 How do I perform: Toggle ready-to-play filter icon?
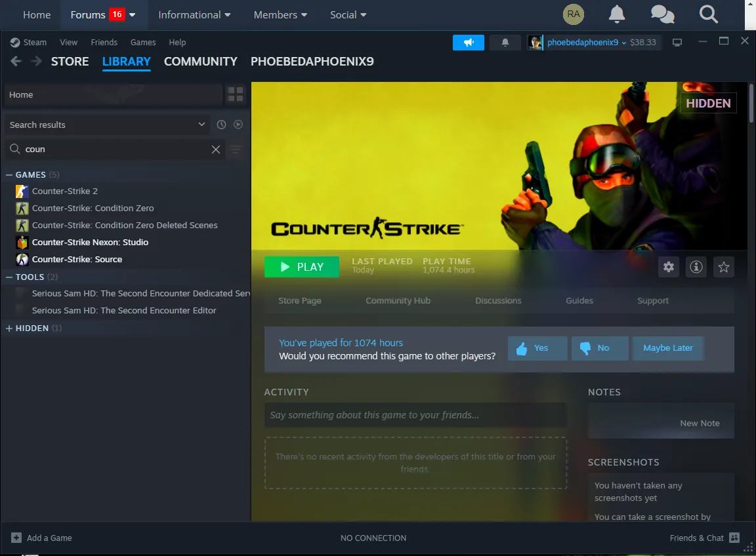coord(238,125)
